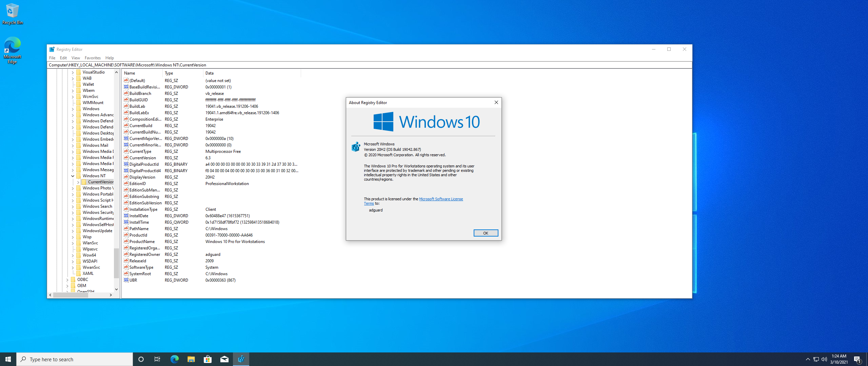The height and width of the screenshot is (366, 868).
Task: Open File Explorer from the taskbar
Action: (x=191, y=359)
